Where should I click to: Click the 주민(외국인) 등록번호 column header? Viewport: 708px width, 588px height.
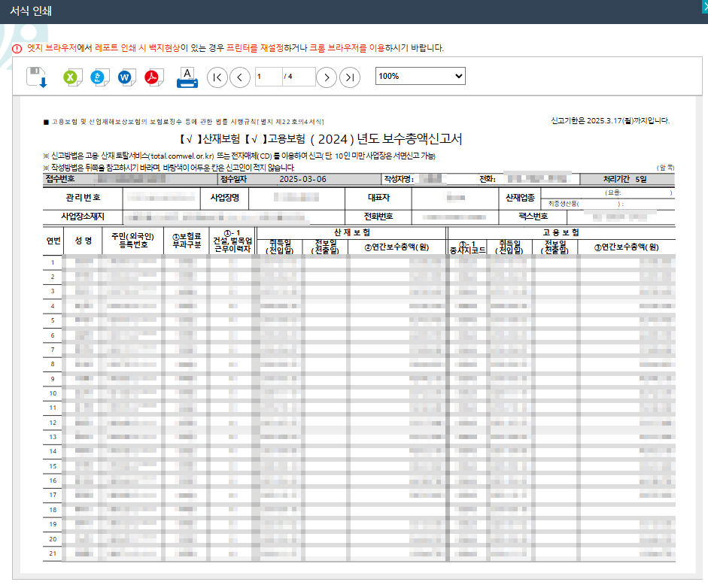point(132,241)
